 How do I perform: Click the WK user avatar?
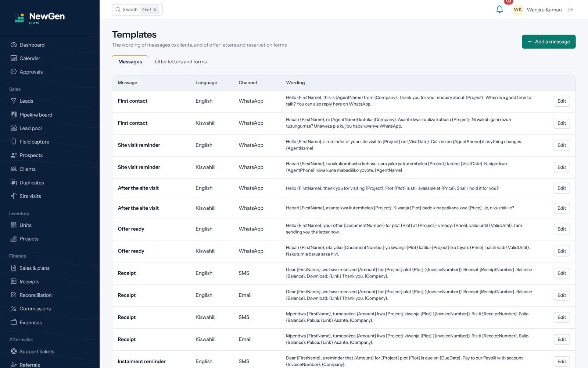pyautogui.click(x=517, y=10)
